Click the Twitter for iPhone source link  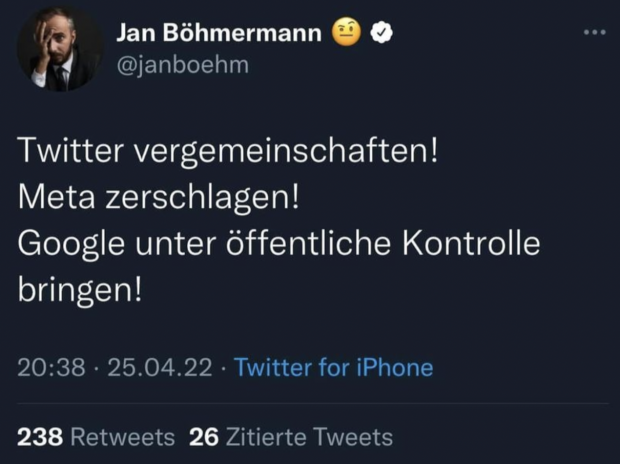[333, 367]
